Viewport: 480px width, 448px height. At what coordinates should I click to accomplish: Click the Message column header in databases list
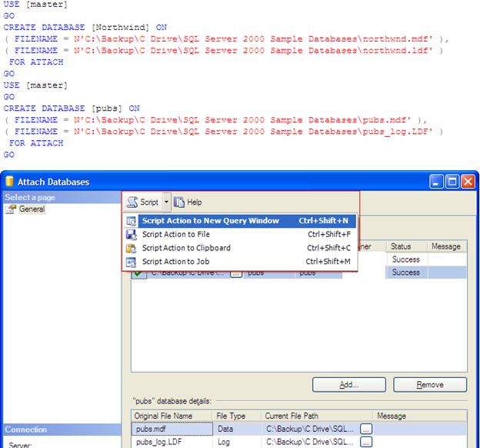point(447,246)
